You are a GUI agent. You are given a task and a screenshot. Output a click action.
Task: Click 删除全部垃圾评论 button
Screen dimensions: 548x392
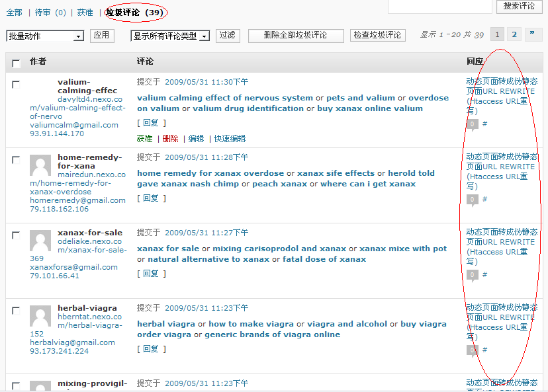coord(296,35)
